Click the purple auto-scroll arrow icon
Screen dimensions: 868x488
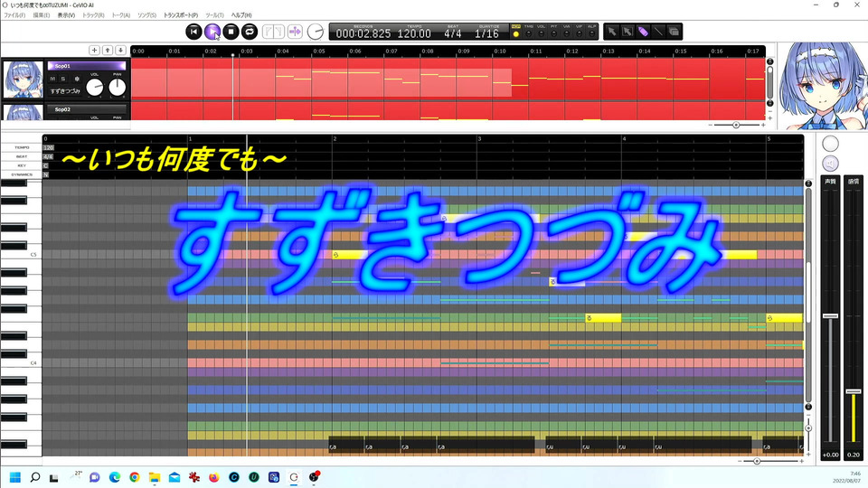coord(295,32)
